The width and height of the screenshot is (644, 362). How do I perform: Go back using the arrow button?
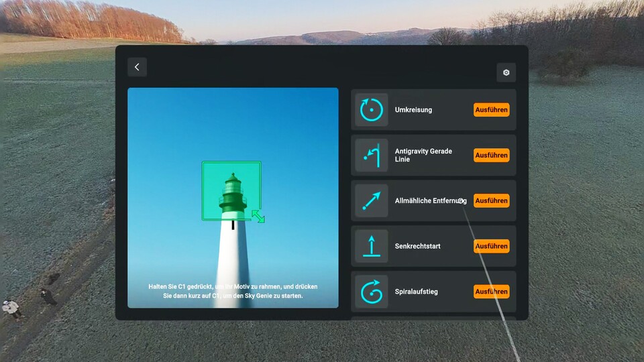point(137,67)
